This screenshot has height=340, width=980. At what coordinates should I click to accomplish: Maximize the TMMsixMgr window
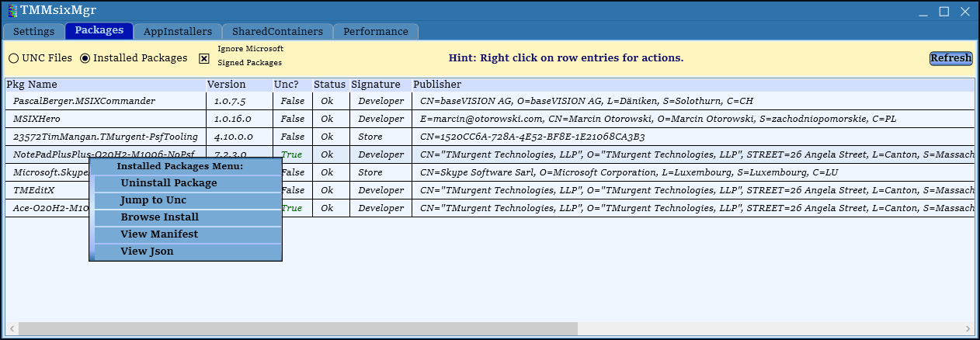pos(944,12)
